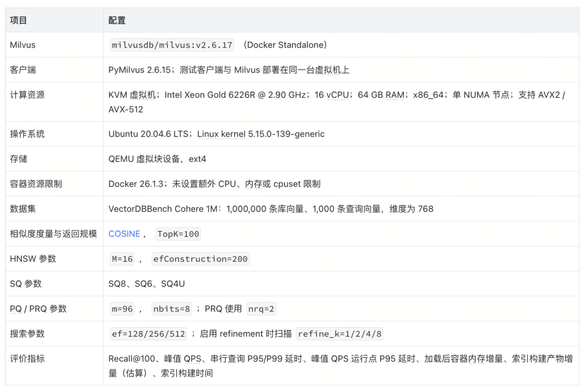Click the nbits=8 code tag
This screenshot has height=392, width=584.
171,309
